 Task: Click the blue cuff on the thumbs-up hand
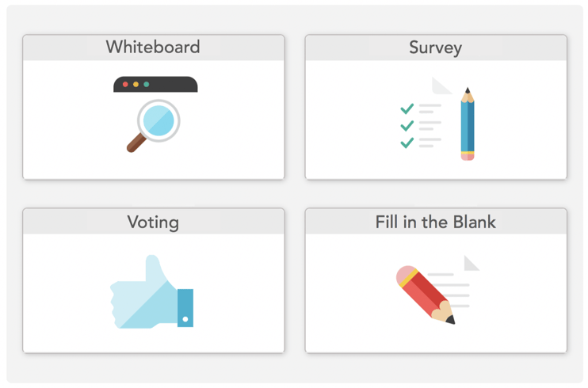click(x=185, y=308)
